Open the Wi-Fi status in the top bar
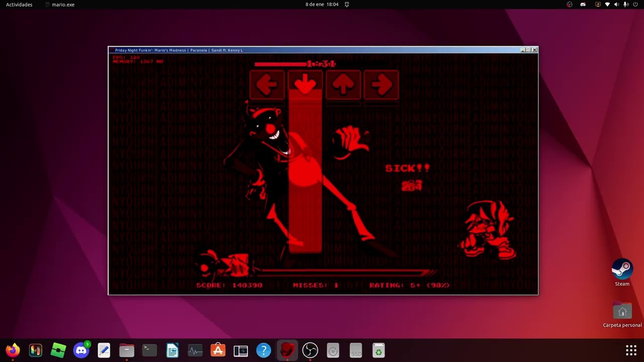Image resolution: width=644 pixels, height=362 pixels. pyautogui.click(x=607, y=5)
